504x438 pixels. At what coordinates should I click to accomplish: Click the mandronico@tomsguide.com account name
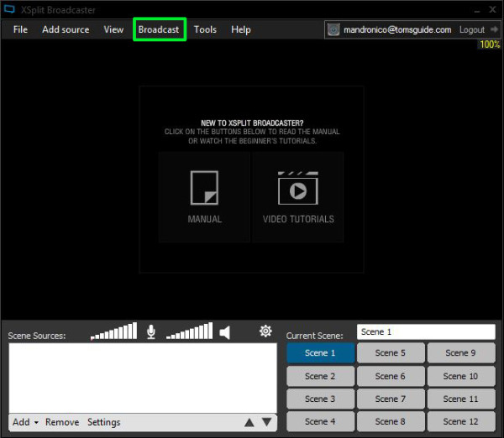pyautogui.click(x=397, y=29)
